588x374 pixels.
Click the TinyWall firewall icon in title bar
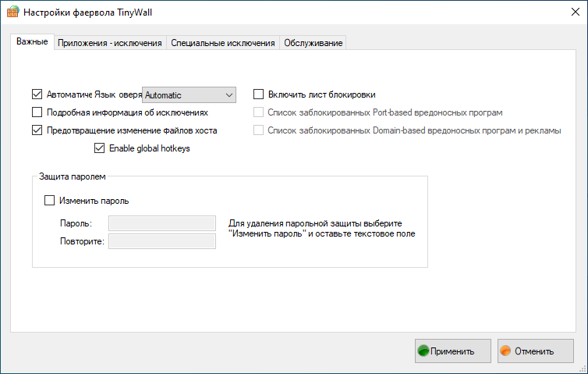(12, 13)
